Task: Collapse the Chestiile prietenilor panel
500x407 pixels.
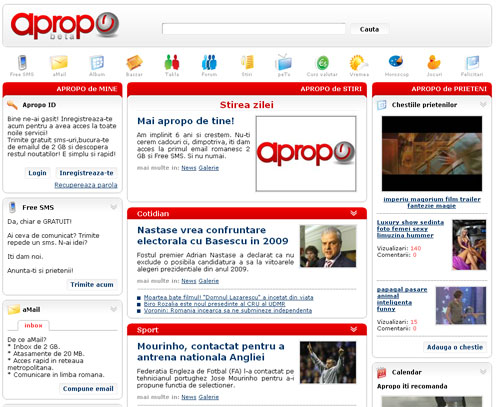Action: [483, 105]
